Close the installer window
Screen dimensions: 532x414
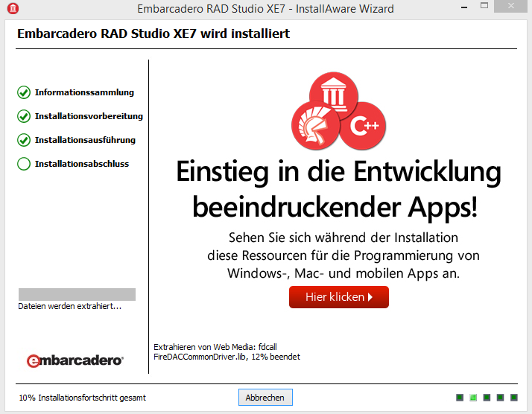point(510,6)
